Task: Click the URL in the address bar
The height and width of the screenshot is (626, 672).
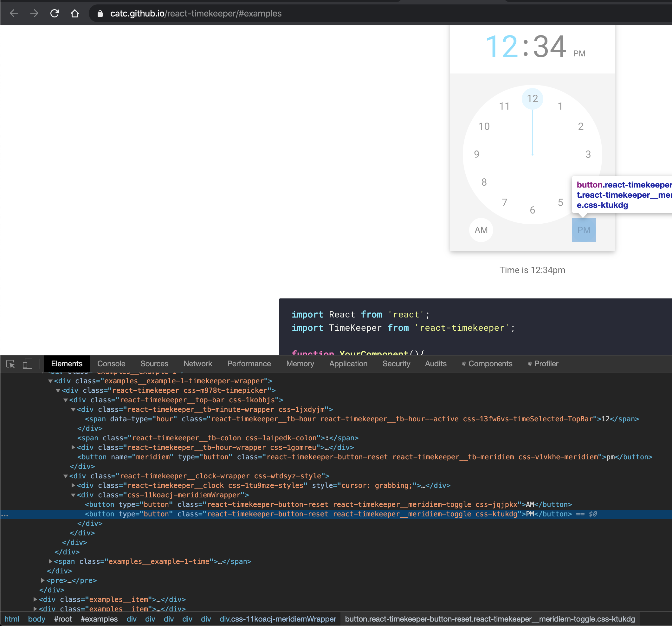Action: [195, 14]
